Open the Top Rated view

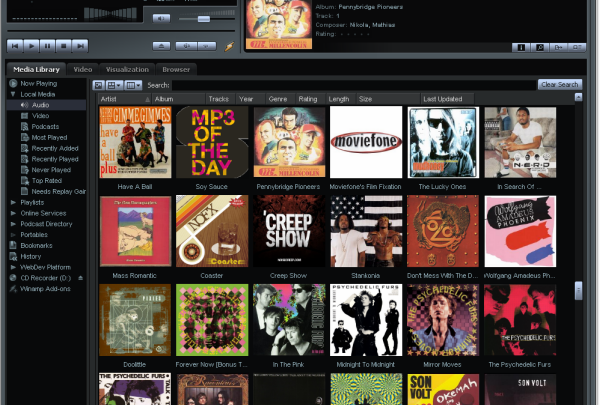point(46,180)
